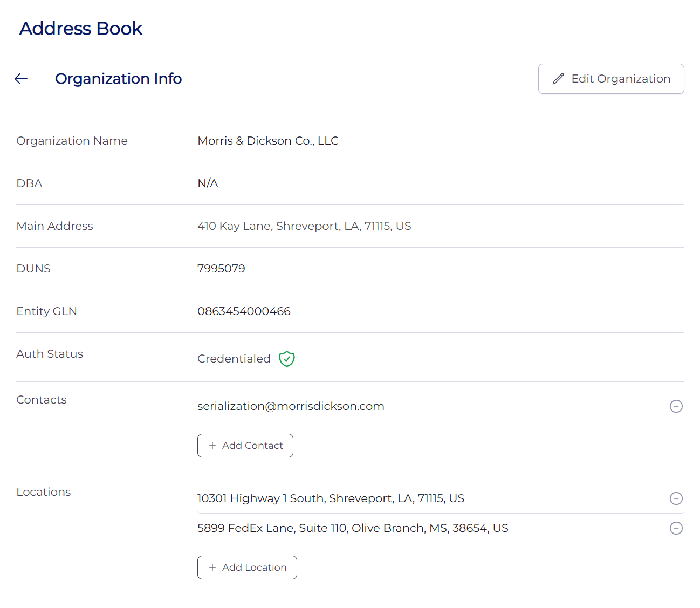Image resolution: width=700 pixels, height=608 pixels.
Task: Select the DUNS number 7995079
Action: 221,269
